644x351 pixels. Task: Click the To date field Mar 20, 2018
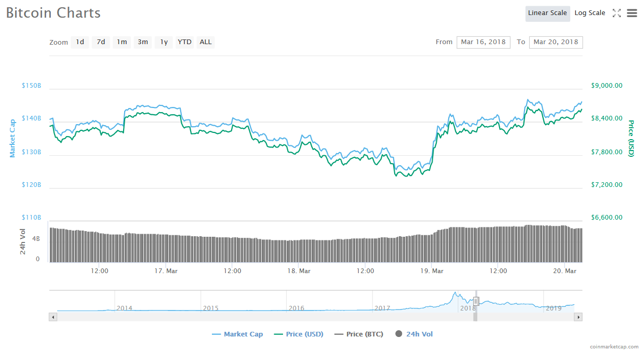click(556, 42)
